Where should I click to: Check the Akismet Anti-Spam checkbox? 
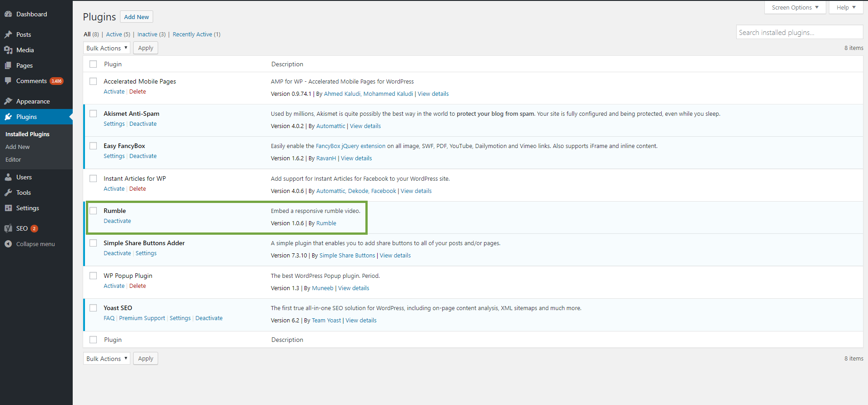coord(93,114)
